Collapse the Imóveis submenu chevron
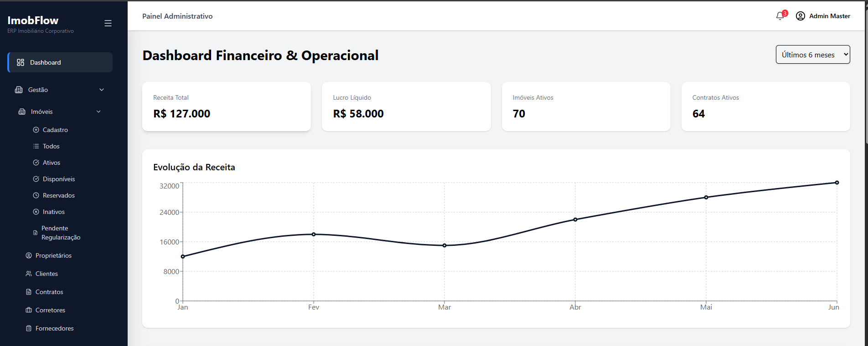The image size is (868, 346). 98,111
